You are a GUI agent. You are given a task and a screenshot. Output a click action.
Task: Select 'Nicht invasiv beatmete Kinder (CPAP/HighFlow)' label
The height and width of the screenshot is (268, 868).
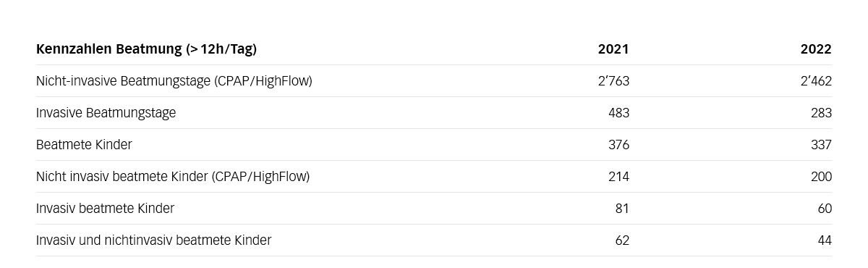click(173, 177)
